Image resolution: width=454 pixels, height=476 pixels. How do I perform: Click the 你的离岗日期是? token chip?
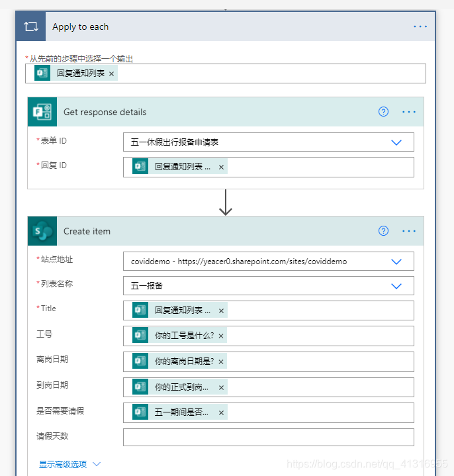tap(179, 361)
